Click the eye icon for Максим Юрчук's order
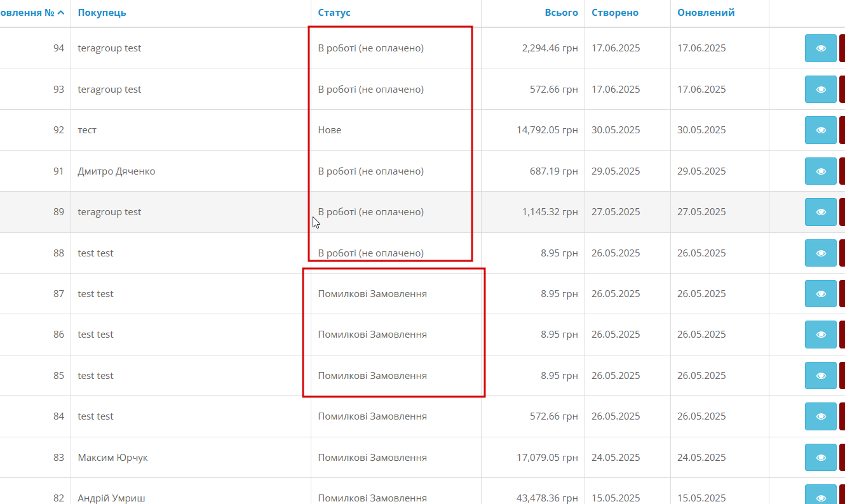The width and height of the screenshot is (845, 504). coord(821,458)
